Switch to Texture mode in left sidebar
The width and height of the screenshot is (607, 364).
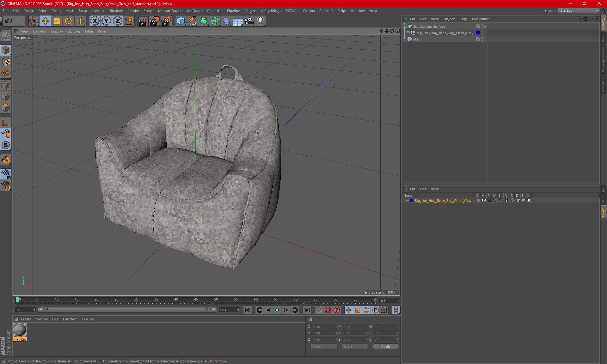pos(6,62)
